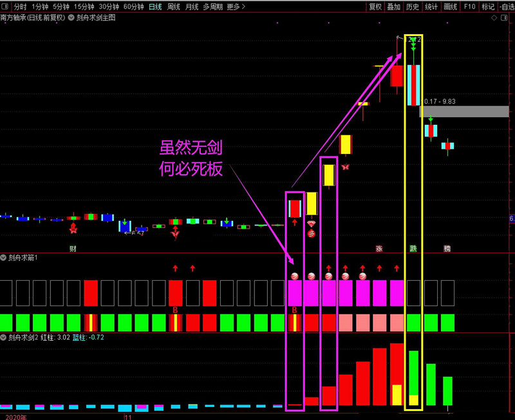Click the 标记 mark button

488,6
